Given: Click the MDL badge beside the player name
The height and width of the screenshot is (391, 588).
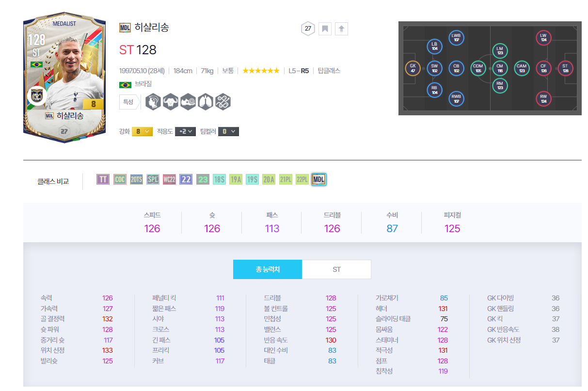Looking at the screenshot, I should pyautogui.click(x=125, y=28).
